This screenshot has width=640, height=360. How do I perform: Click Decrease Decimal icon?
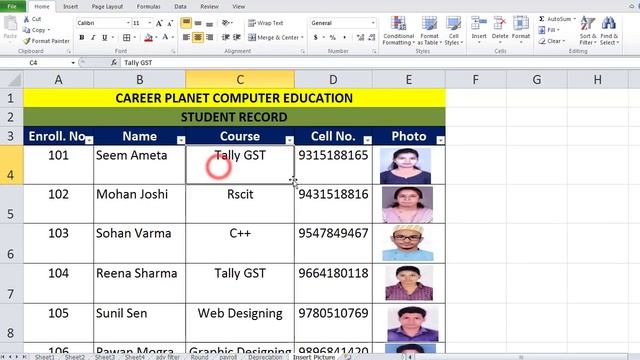371,38
